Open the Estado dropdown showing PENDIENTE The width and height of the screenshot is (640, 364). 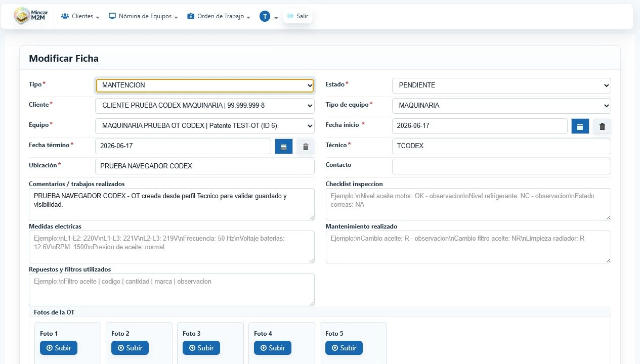tap(501, 85)
